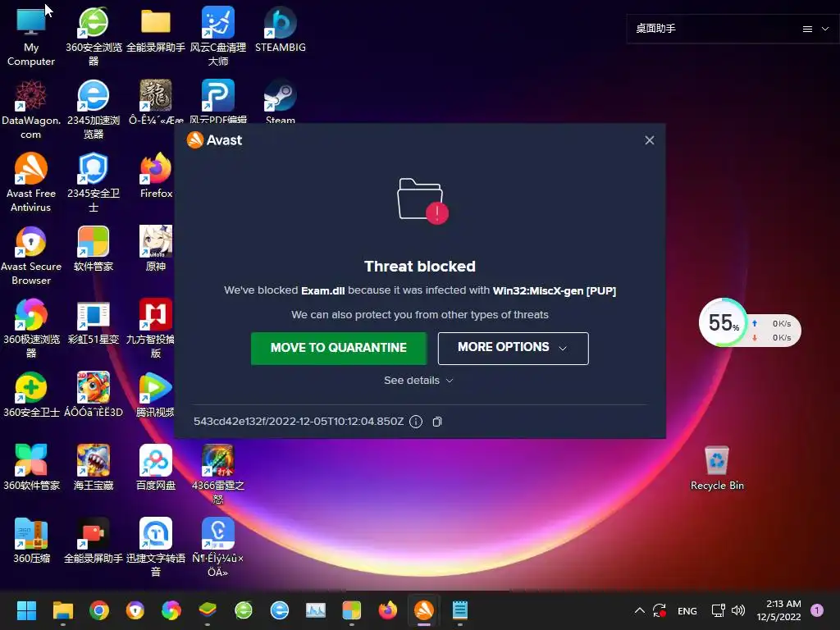Launch 风云C盘清理大师 desktop shortcut
840x630 pixels.
pyautogui.click(x=218, y=36)
